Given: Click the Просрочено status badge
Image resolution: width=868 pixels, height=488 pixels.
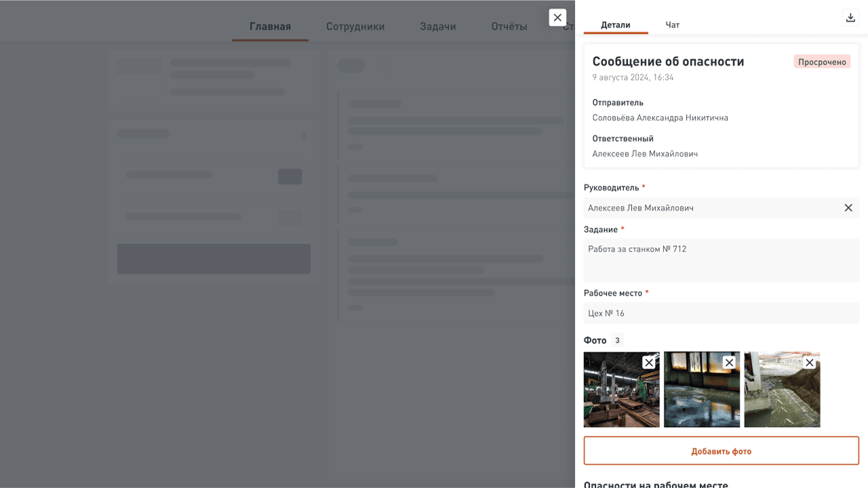Looking at the screenshot, I should (822, 62).
